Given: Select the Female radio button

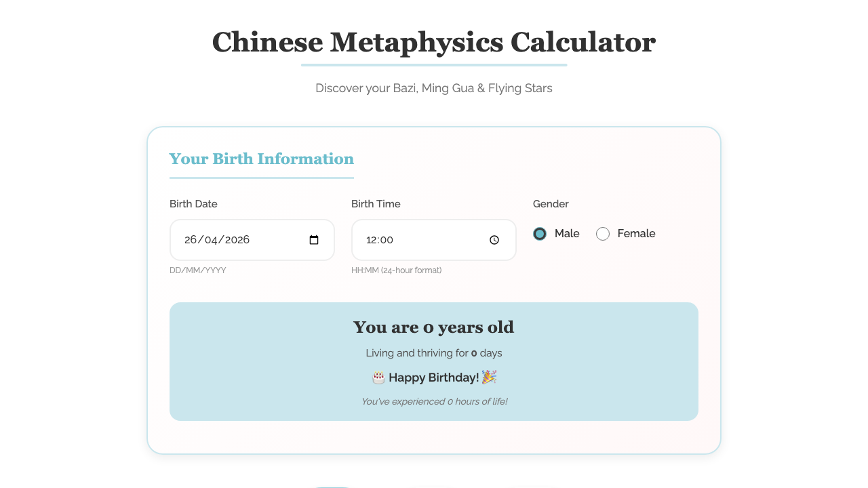Looking at the screenshot, I should pos(603,233).
